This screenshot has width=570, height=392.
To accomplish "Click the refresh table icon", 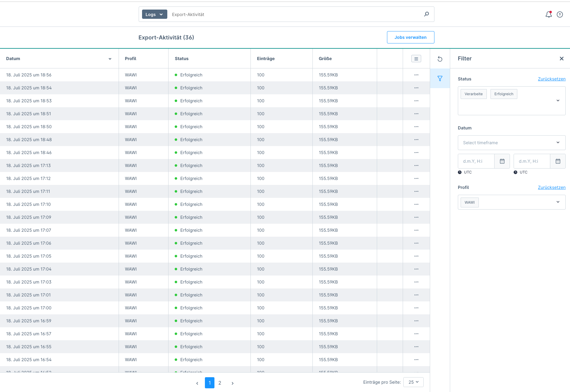I will (440, 59).
